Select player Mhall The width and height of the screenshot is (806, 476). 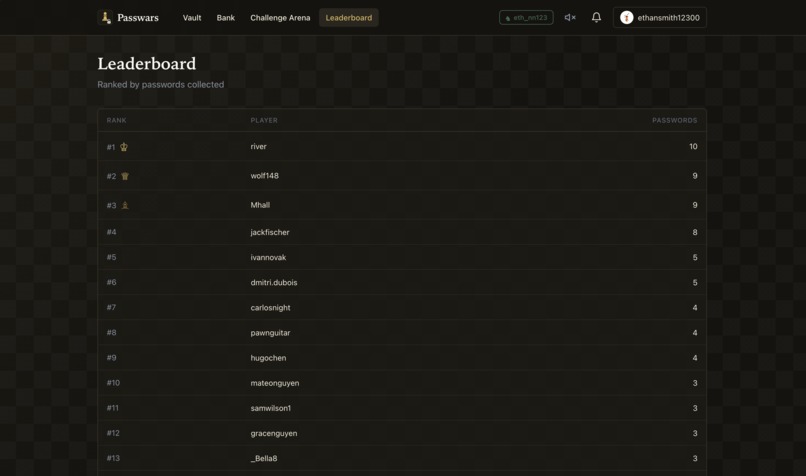[x=260, y=205]
